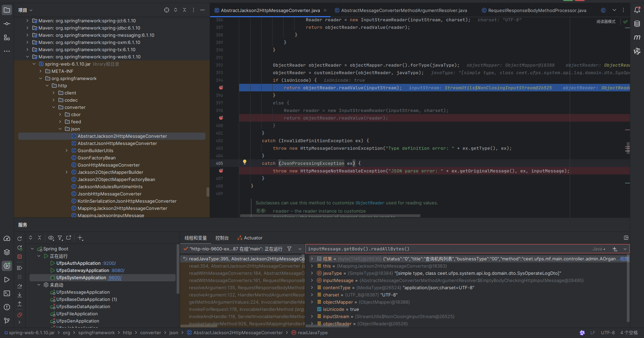Screen dimensions: 644x338
Task: Toggle the breakpoint at line 406
Action: [221, 171]
